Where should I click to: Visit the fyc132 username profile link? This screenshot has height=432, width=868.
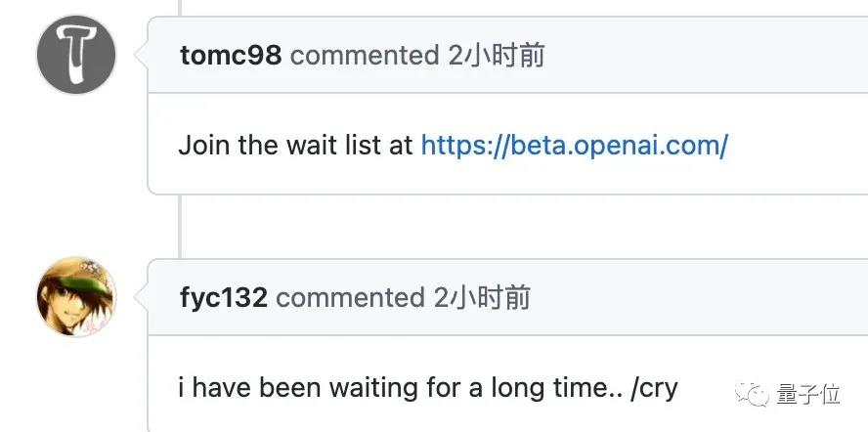[x=224, y=298]
